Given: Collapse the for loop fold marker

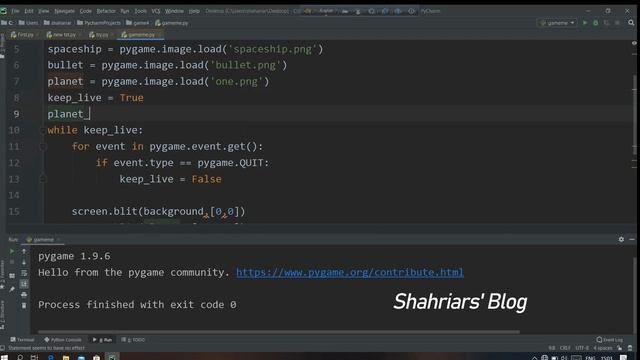Looking at the screenshot, I should point(42,147).
